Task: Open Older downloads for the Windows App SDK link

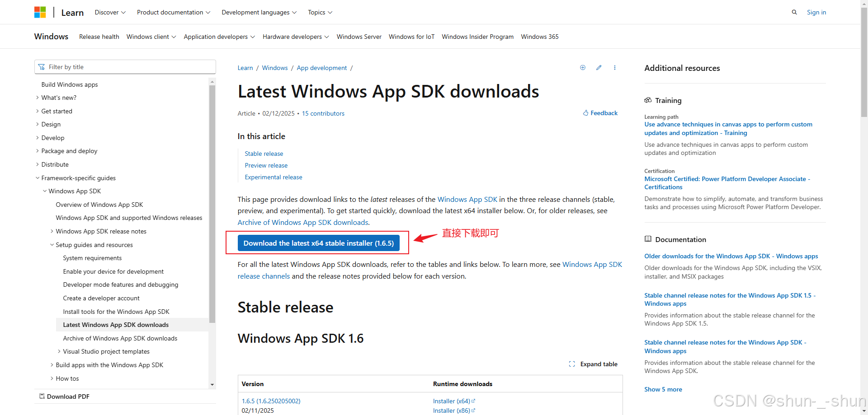Action: [731, 256]
